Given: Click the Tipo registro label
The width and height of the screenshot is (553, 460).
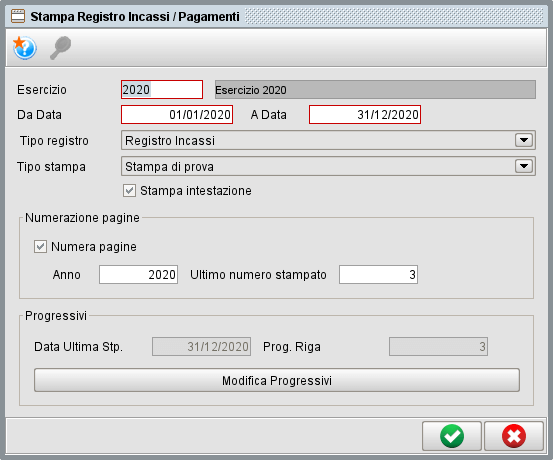Looking at the screenshot, I should tap(54, 141).
